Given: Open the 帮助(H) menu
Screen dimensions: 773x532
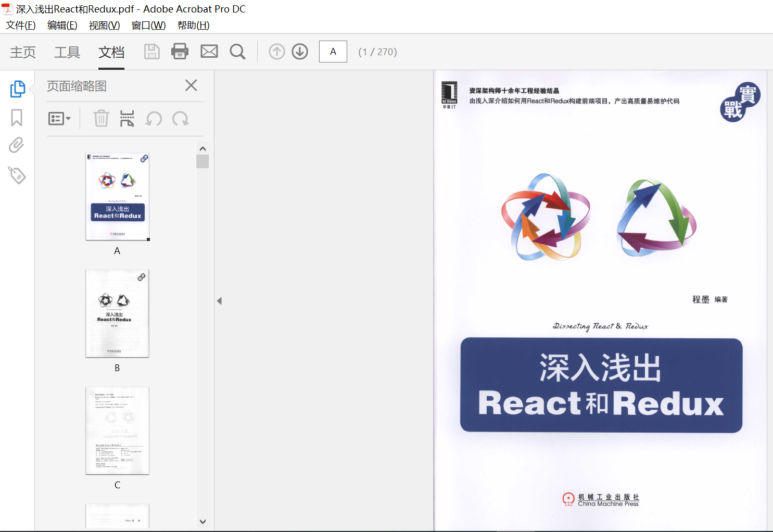Looking at the screenshot, I should pyautogui.click(x=194, y=25).
